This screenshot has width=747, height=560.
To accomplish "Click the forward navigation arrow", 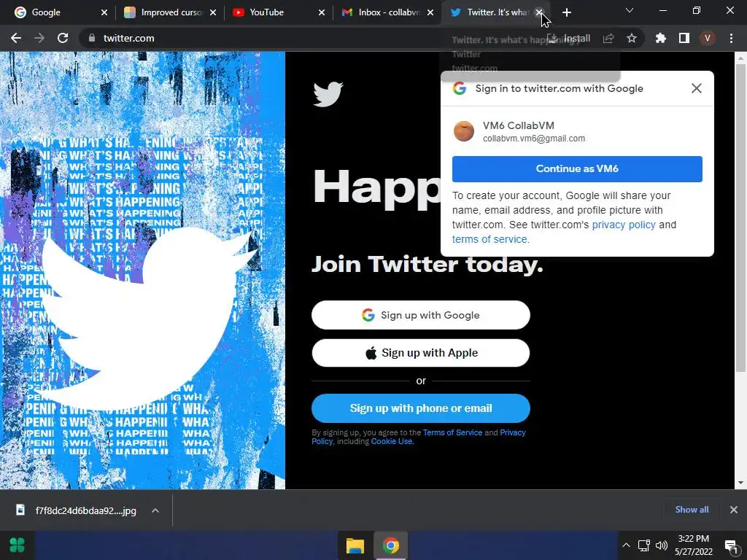I will pos(39,38).
